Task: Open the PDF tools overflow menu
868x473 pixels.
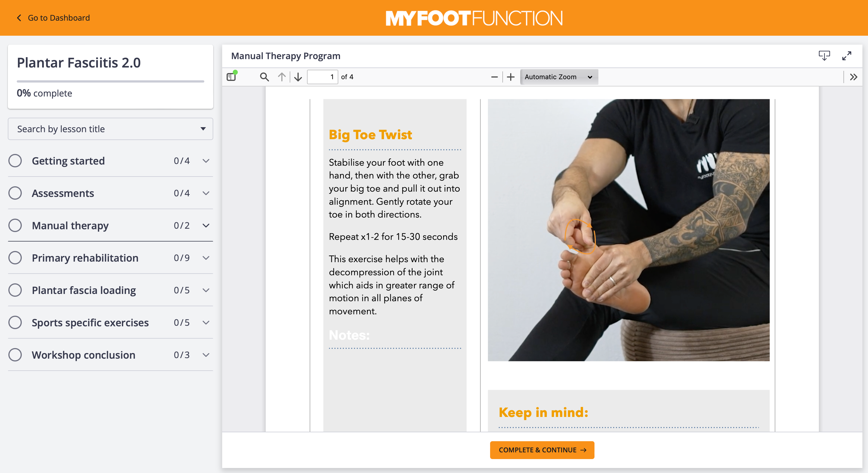Action: (853, 77)
